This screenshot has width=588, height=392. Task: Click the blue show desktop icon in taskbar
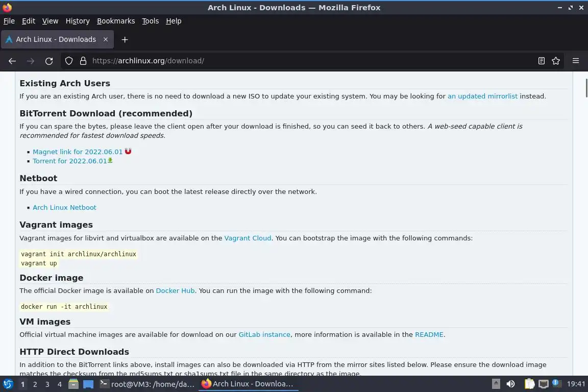(88, 384)
